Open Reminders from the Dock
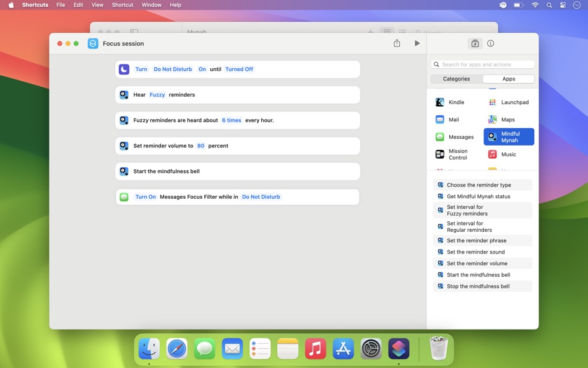 pos(260,348)
